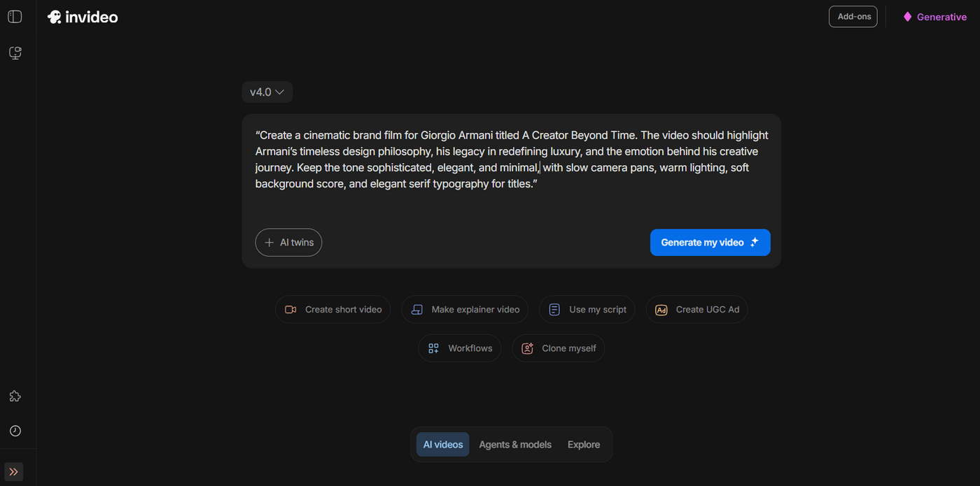Open the puzzle piece plugins icon
980x486 pixels.
click(15, 396)
